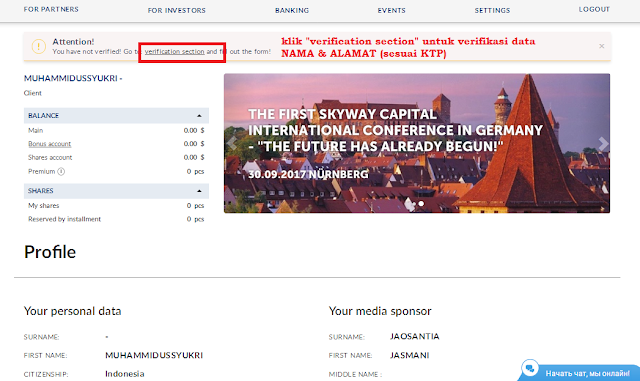Screen dimensions: 640x381
Task: Open the For Partners menu
Action: coord(51,9)
